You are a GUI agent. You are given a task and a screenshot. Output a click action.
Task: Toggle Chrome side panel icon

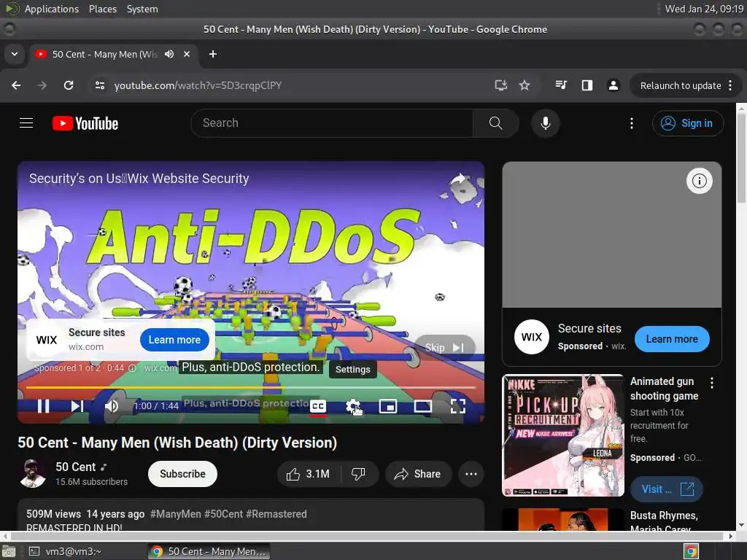point(587,85)
